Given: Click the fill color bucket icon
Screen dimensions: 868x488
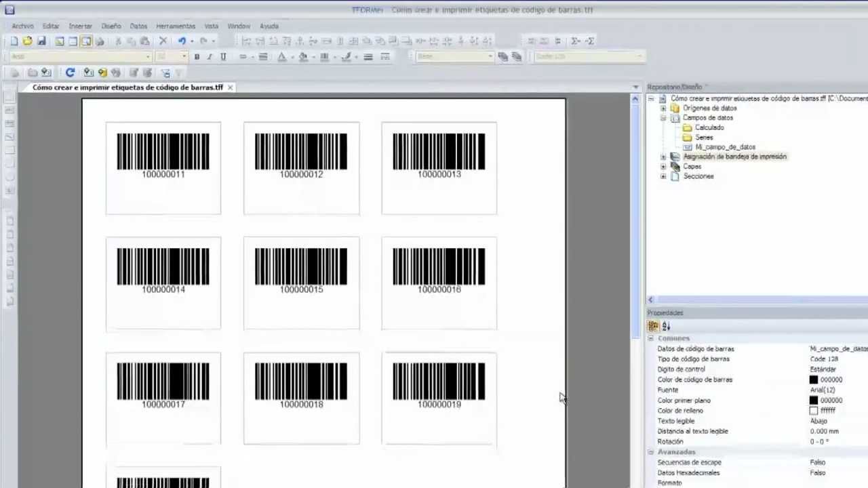Looking at the screenshot, I should (x=303, y=57).
